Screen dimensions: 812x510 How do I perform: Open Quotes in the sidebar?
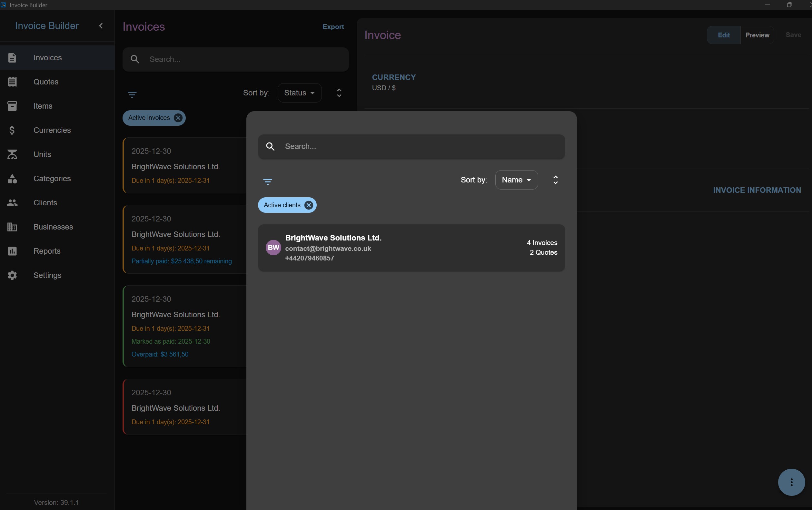click(x=57, y=82)
